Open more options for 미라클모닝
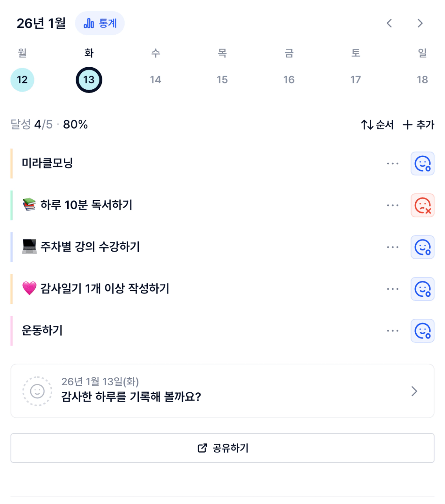 [392, 164]
